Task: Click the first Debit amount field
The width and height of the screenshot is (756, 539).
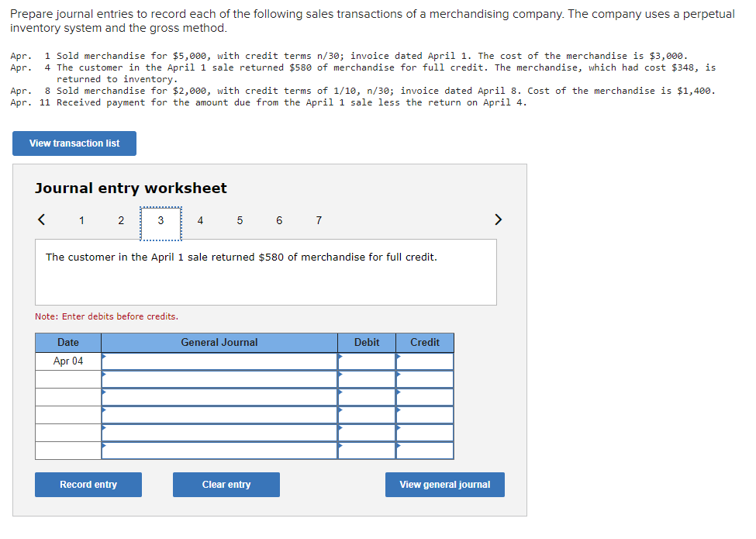Action: click(x=366, y=360)
